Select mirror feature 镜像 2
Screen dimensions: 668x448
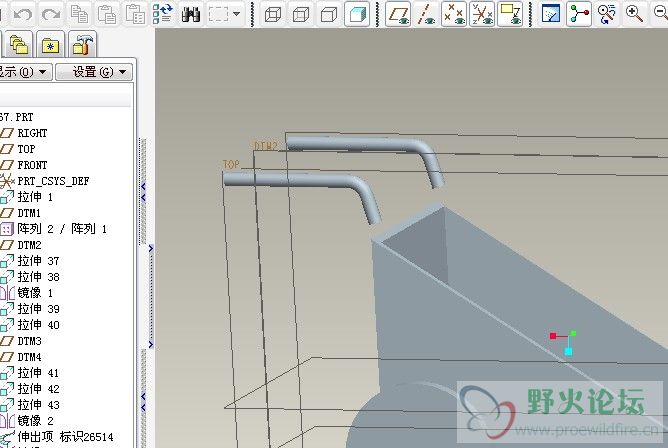(x=35, y=421)
